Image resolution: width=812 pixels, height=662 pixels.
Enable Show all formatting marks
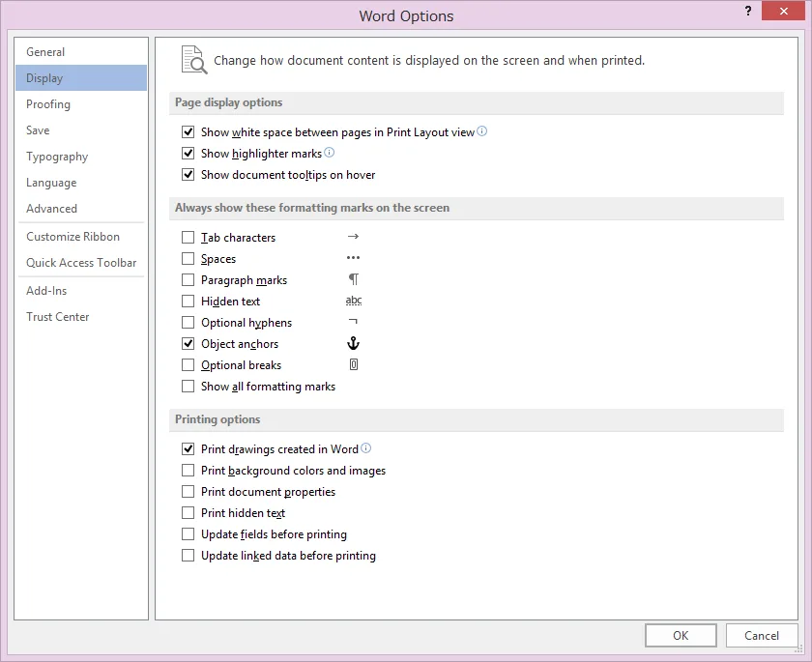tap(188, 387)
